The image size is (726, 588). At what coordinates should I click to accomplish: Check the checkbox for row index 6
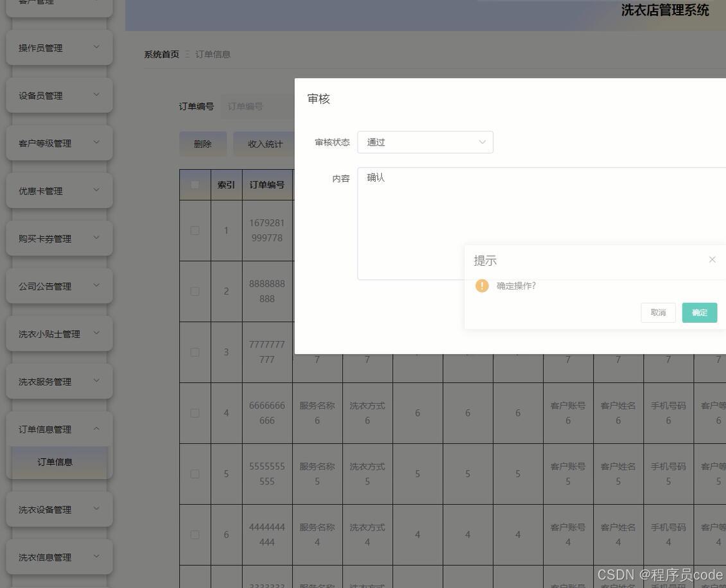pos(195,535)
